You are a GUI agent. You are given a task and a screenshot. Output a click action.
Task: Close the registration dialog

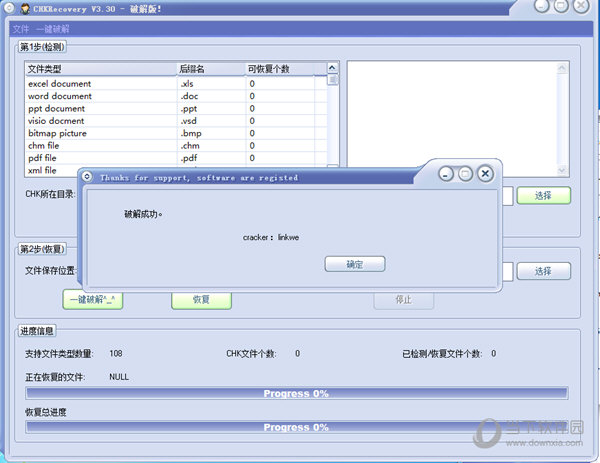[x=485, y=174]
